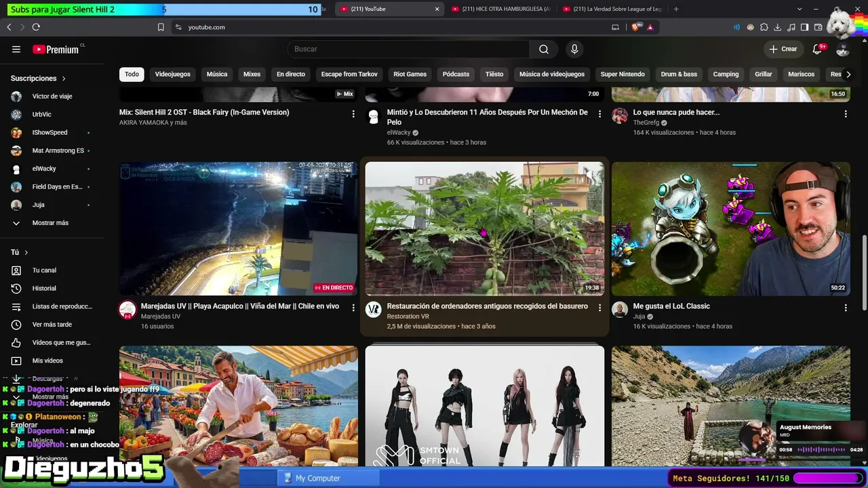Viewport: 868px width, 488px height.
Task: Expand the Tú section arrow
Action: tap(26, 253)
